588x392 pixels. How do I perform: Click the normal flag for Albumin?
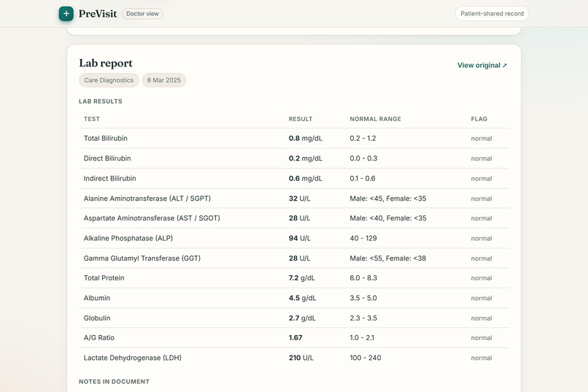(481, 299)
